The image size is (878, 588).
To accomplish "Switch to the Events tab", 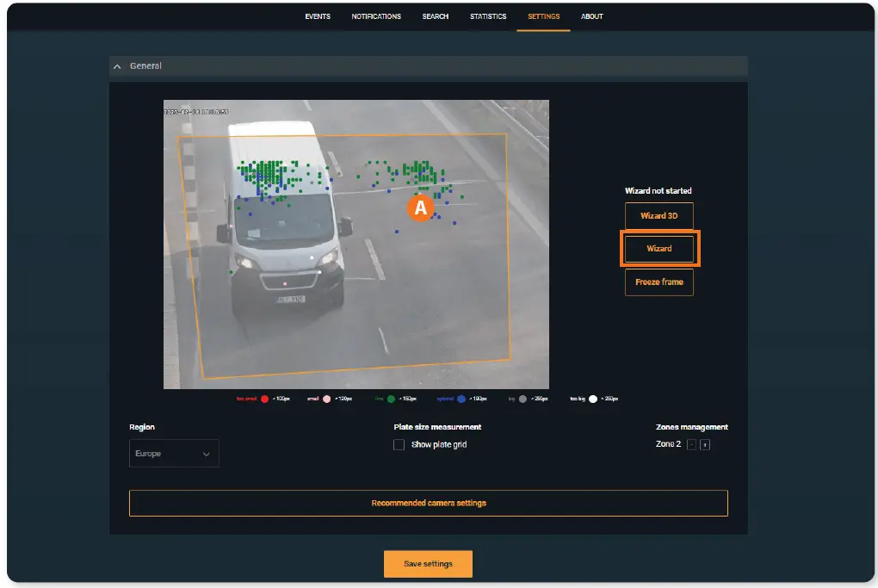I will click(318, 16).
